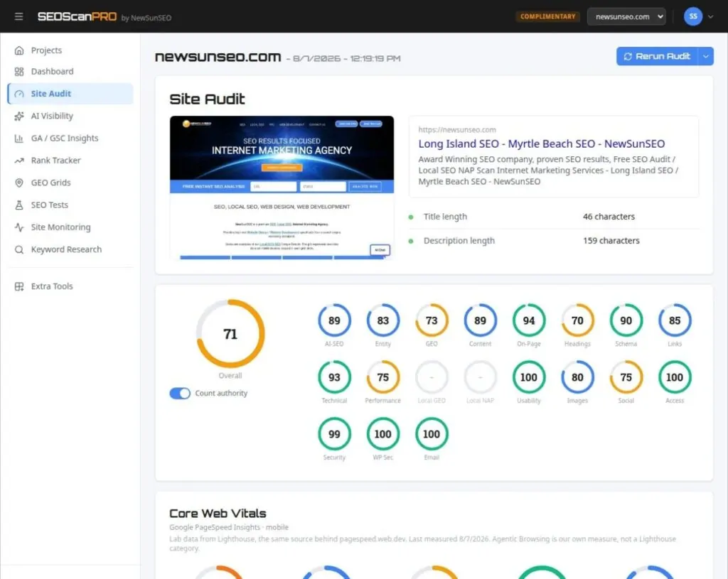Open GA / GSC Insights section

pos(70,139)
